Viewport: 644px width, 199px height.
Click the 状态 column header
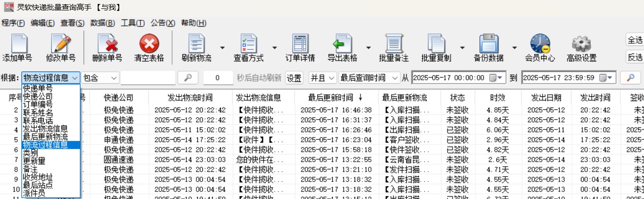point(457,97)
